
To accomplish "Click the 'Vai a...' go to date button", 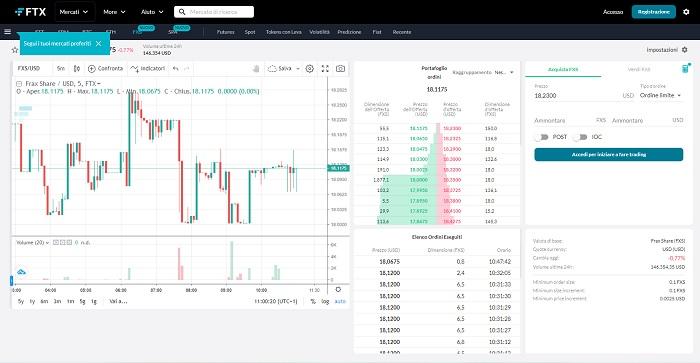I will (118, 301).
